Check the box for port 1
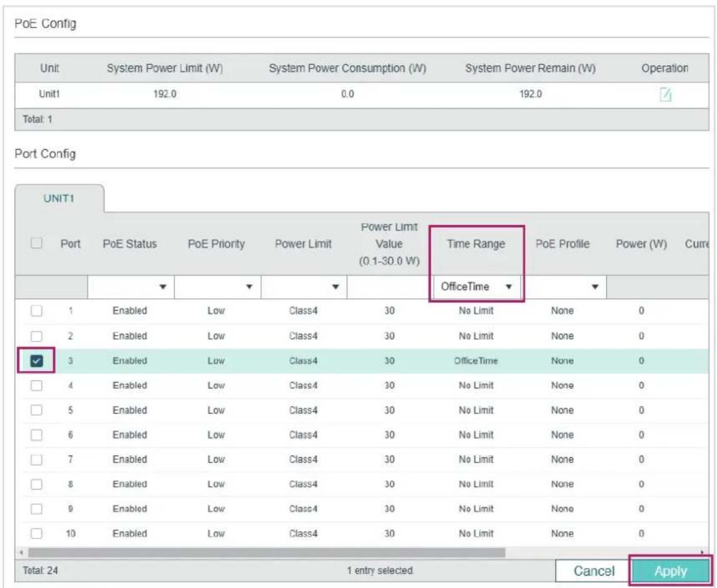Viewport: 717px width, 588px height. pos(36,311)
